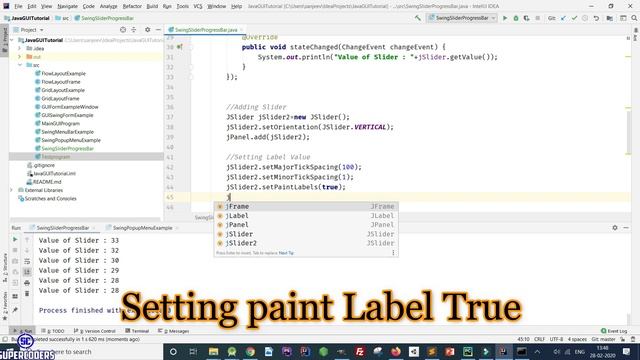Click the Git: master branch widget
Image resolution: width=640 pixels, height=360 pixels.
click(603, 339)
